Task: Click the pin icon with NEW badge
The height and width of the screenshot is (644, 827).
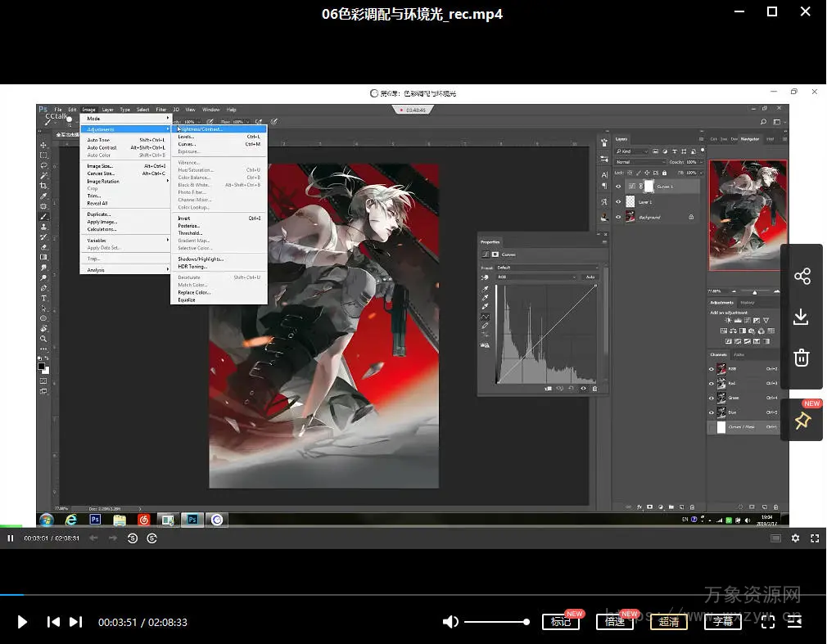Action: pyautogui.click(x=802, y=421)
